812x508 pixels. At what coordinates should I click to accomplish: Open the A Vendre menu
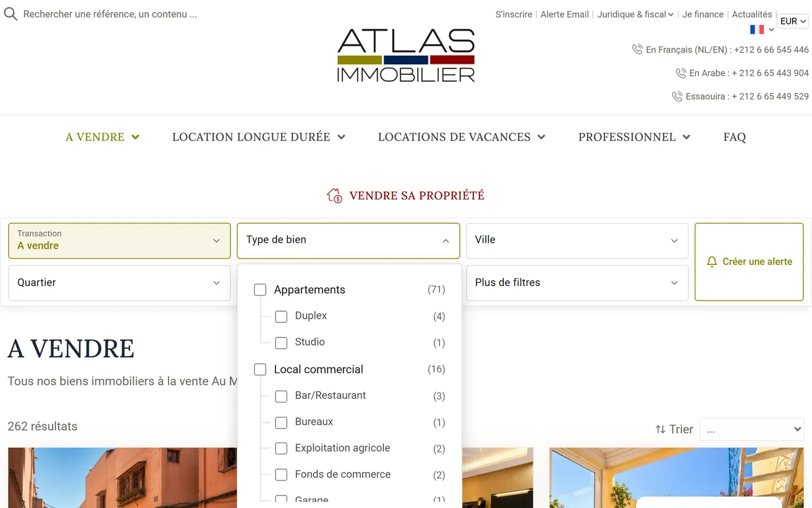click(x=102, y=137)
